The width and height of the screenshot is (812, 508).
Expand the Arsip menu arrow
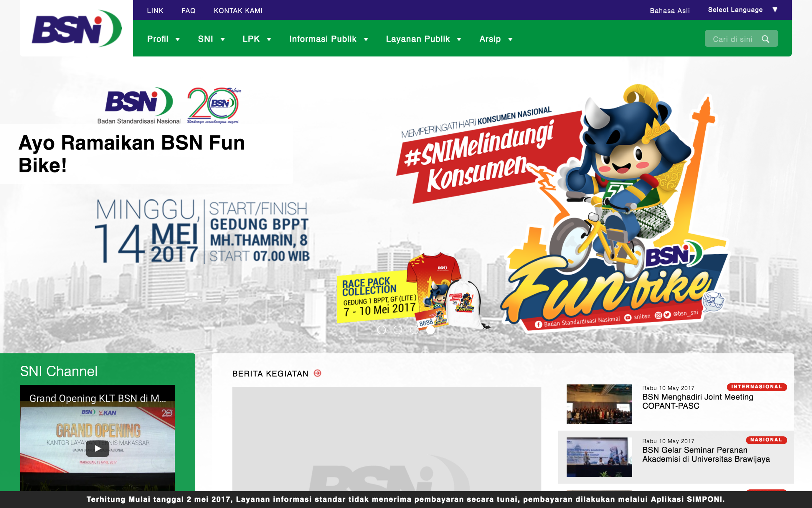510,39
